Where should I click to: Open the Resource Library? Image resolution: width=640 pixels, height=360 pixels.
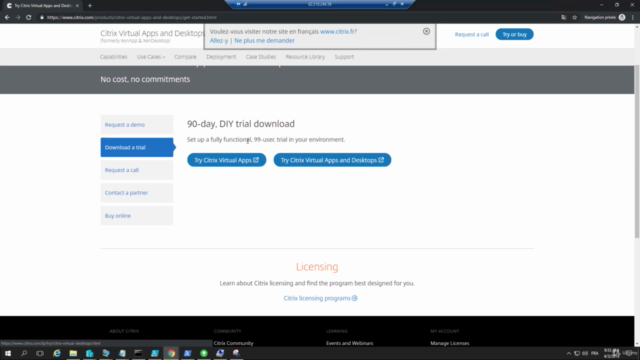(305, 57)
